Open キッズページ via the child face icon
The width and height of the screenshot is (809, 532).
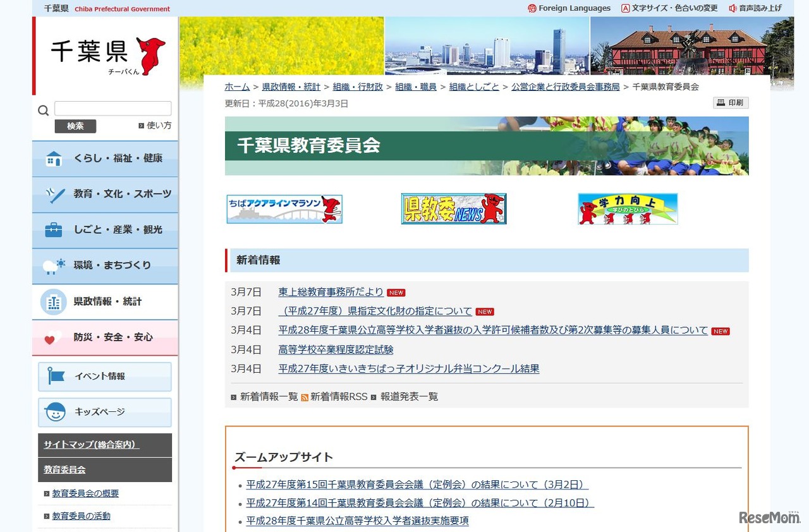(x=56, y=412)
